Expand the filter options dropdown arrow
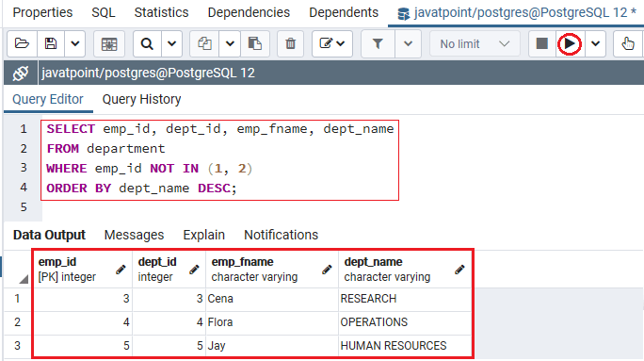This screenshot has width=644, height=361. tap(408, 43)
